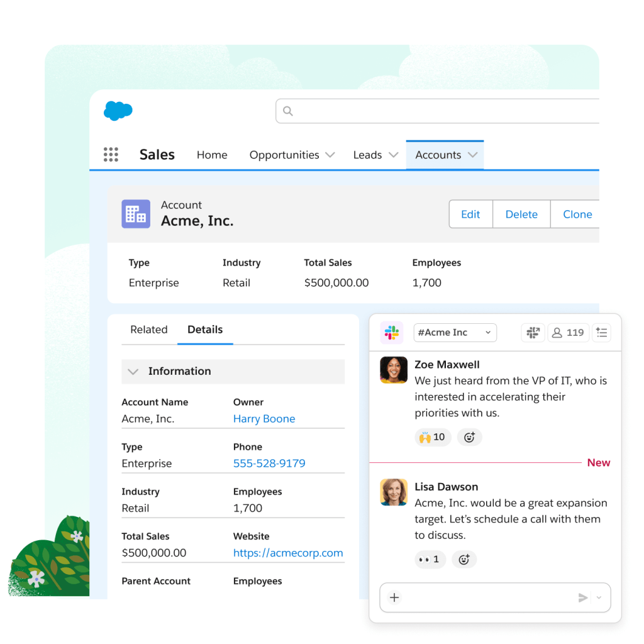Click the Clone button
644x644 pixels.
click(575, 214)
